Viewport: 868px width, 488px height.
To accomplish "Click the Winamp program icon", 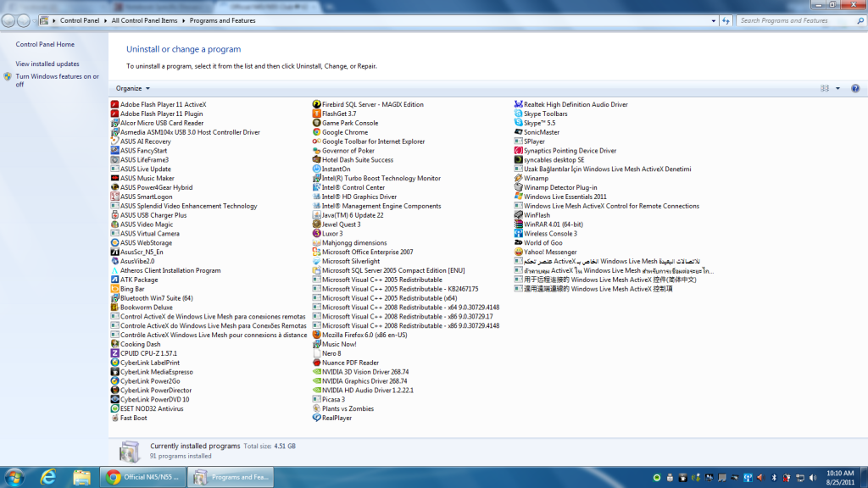I will coord(518,178).
